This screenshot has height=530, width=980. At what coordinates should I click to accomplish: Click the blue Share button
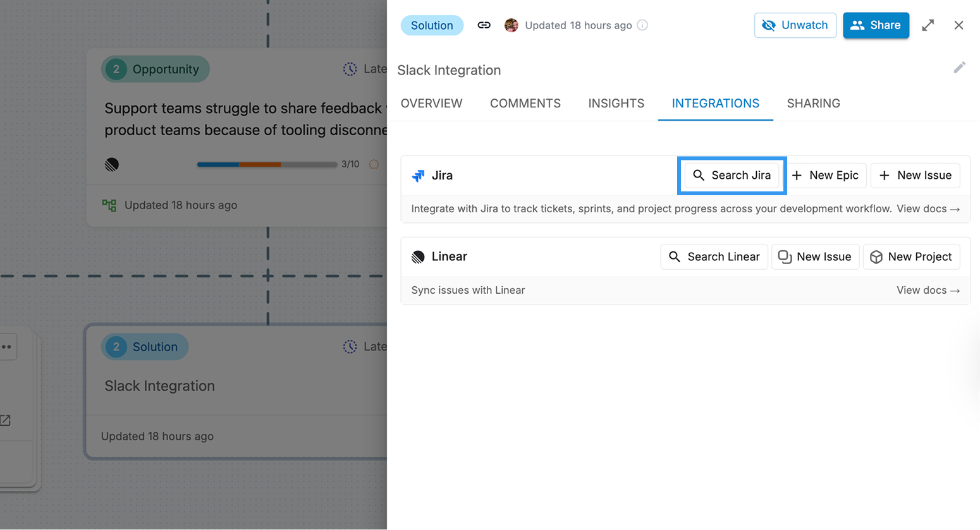tap(876, 25)
